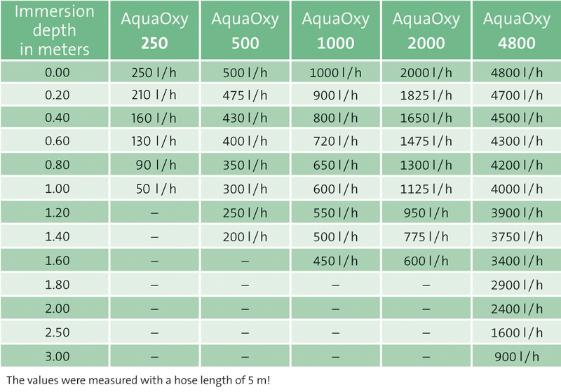Select the AquaOxy 500 column header
This screenshot has width=561, height=392.
[245, 30]
